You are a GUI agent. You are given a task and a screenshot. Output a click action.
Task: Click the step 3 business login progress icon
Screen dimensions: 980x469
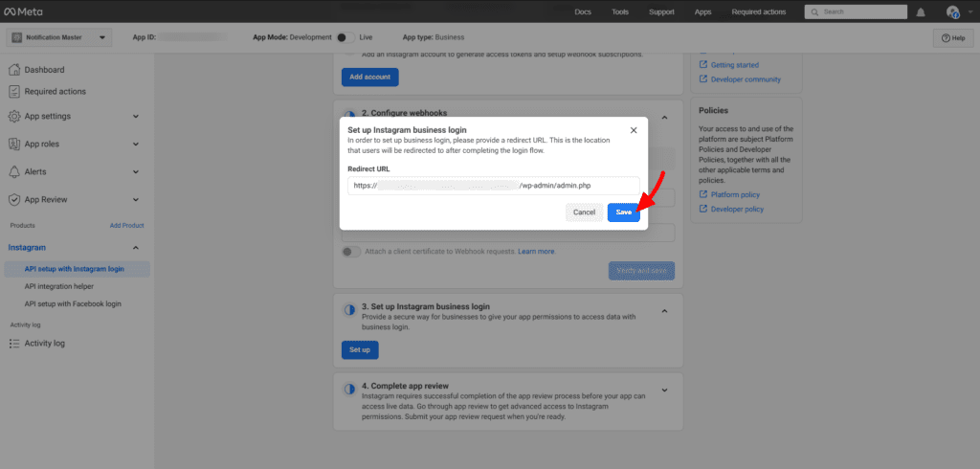[x=349, y=310]
